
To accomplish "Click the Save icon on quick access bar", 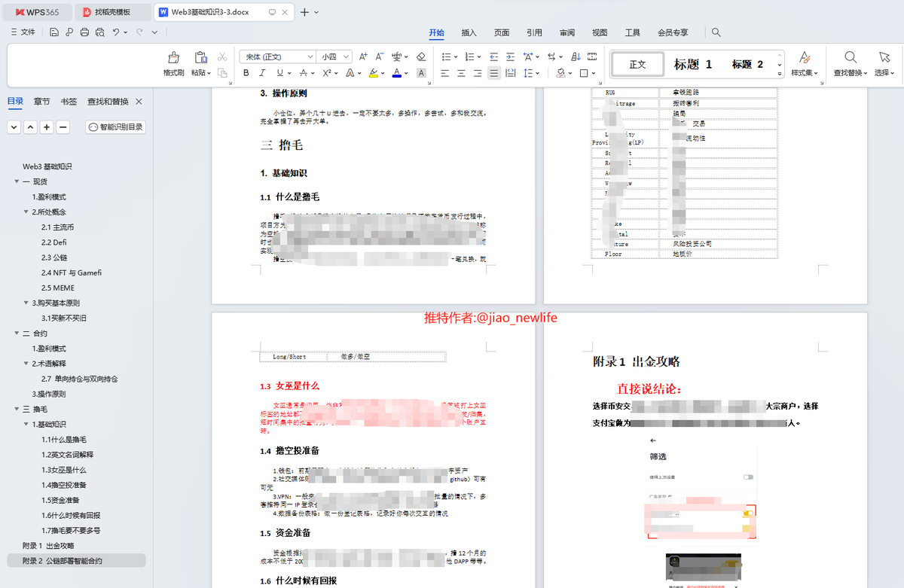I will point(53,32).
